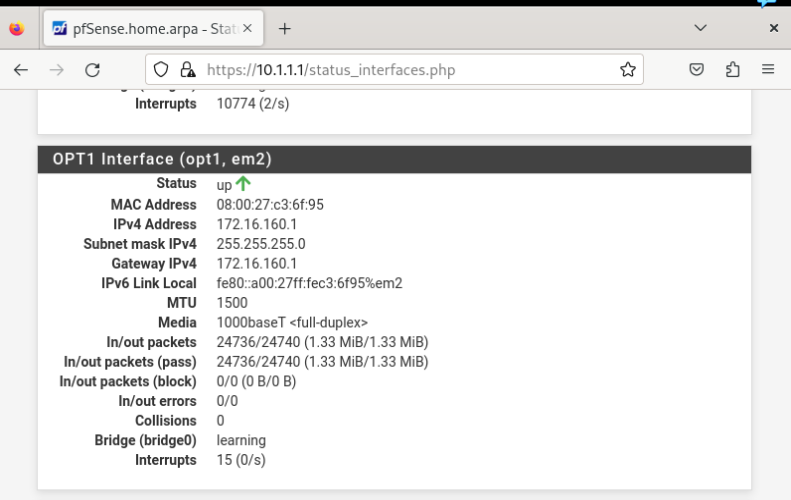
Task: Open the Firefox hamburger menu
Action: pos(768,70)
